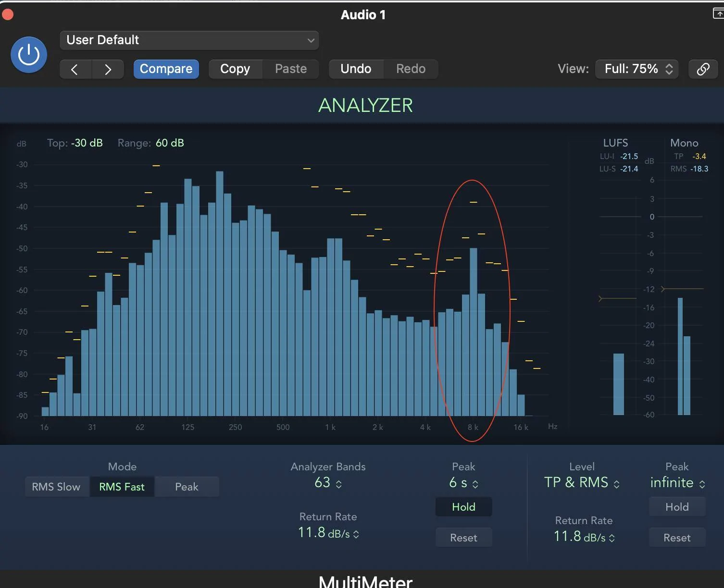Click the link chain icon
The image size is (724, 588).
point(703,69)
